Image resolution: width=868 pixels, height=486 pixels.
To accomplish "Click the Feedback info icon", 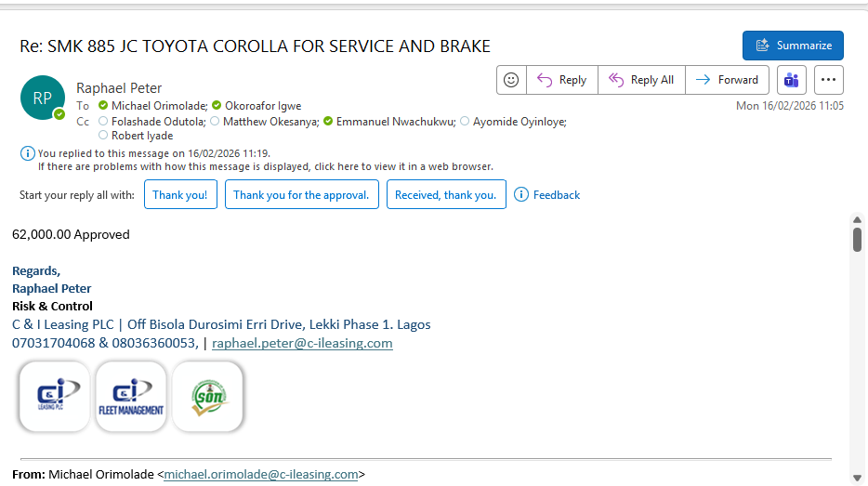I will pos(521,194).
